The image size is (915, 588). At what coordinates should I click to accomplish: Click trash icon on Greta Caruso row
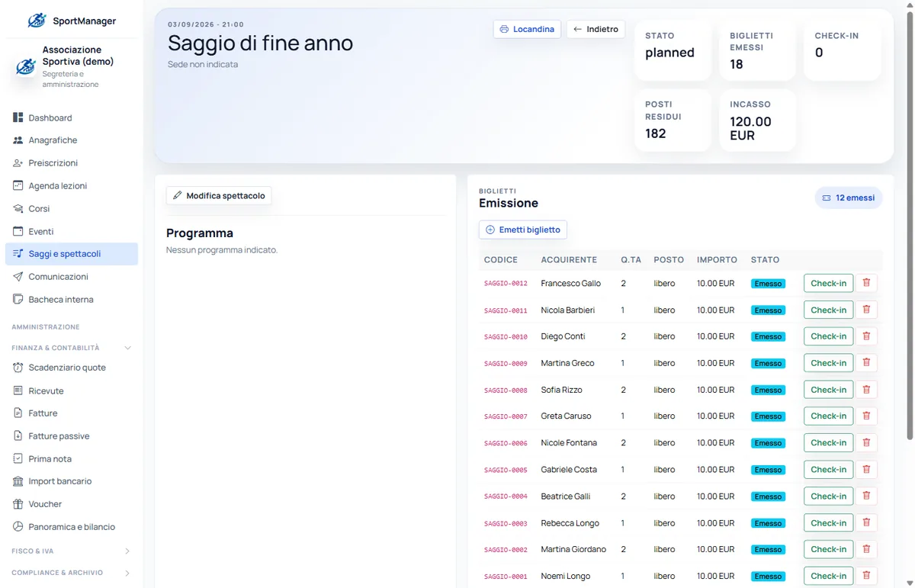click(x=866, y=416)
